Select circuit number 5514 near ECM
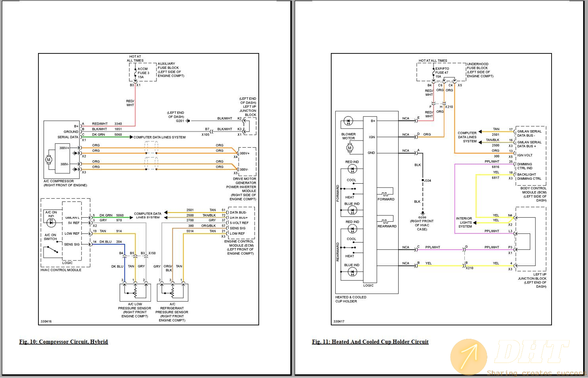The width and height of the screenshot is (588, 378). (190, 231)
